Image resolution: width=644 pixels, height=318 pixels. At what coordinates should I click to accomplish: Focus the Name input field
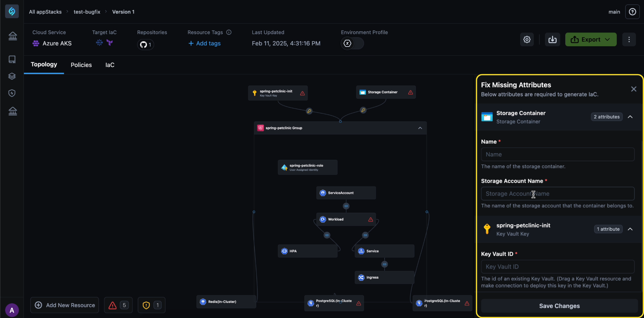558,154
